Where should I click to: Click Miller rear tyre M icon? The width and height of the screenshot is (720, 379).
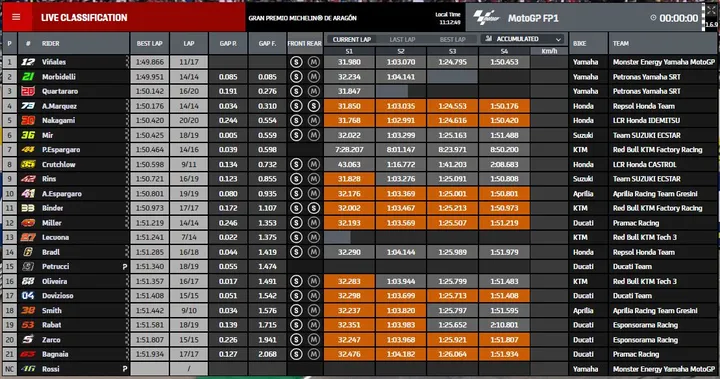tap(314, 223)
